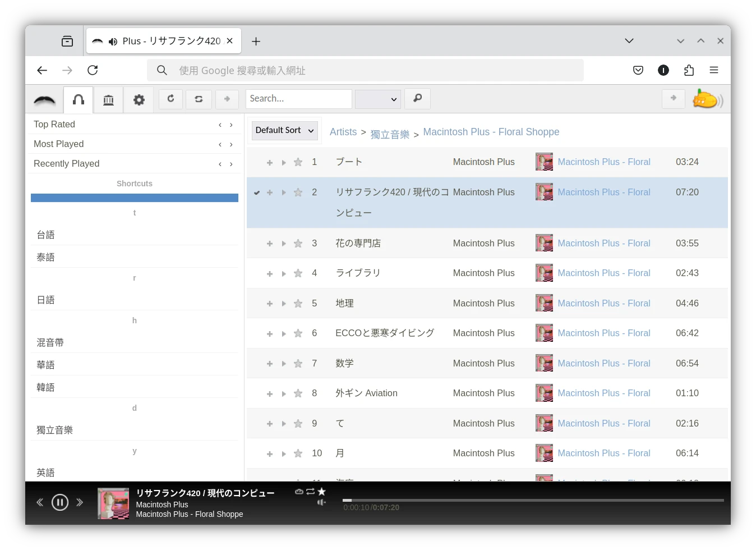The height and width of the screenshot is (550, 756).
Task: Mute the player using the volume icon
Action: point(321,502)
